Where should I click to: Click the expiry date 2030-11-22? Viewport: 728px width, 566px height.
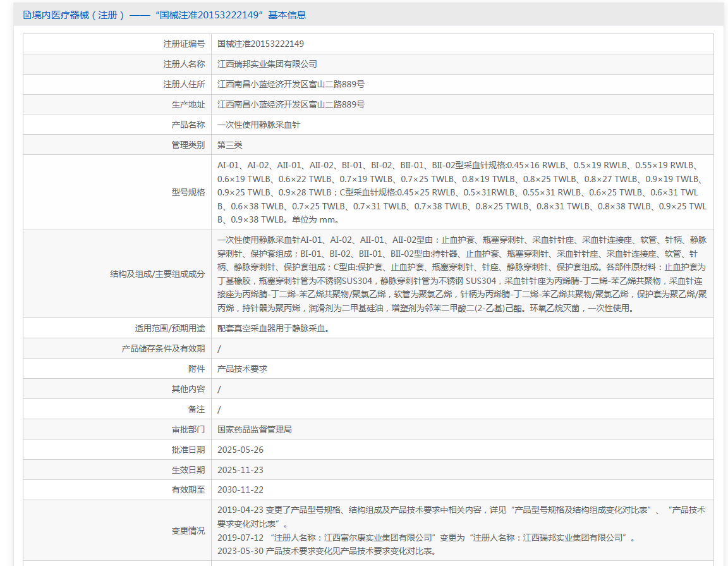[x=240, y=489]
